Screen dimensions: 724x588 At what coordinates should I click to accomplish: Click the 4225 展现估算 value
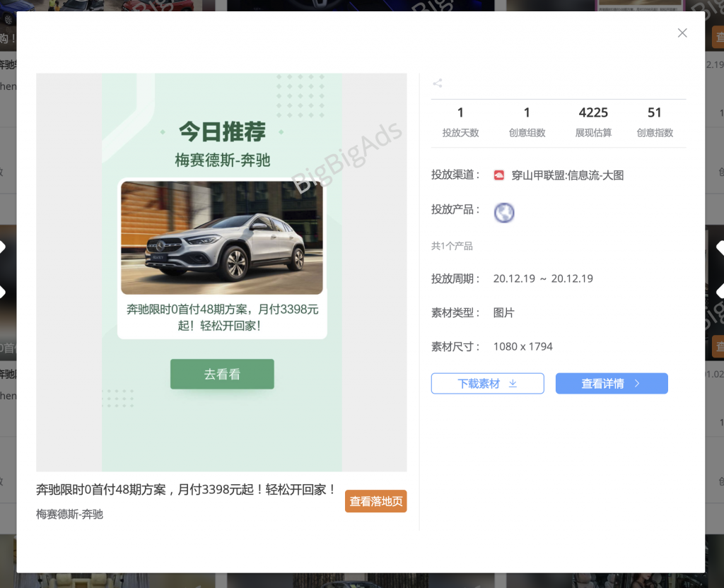point(593,112)
